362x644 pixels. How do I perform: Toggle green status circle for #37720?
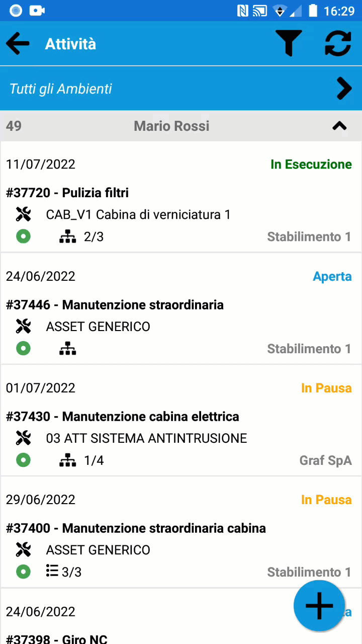pyautogui.click(x=23, y=236)
